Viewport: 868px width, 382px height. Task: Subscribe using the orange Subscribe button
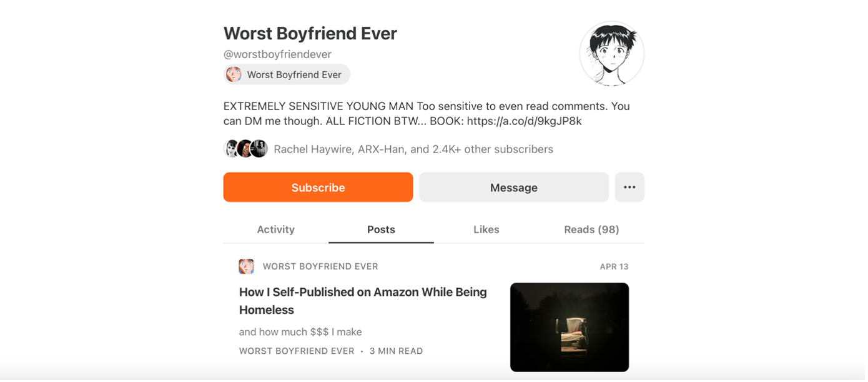[x=319, y=188]
